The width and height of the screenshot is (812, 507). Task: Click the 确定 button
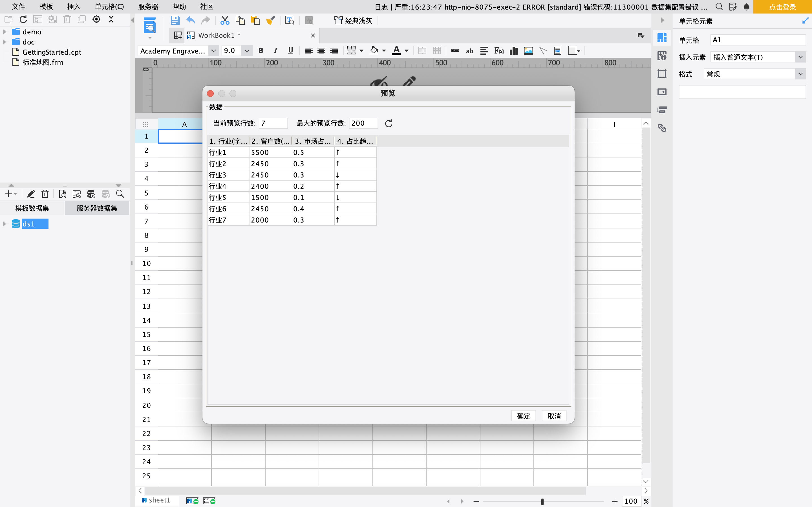pos(524,416)
